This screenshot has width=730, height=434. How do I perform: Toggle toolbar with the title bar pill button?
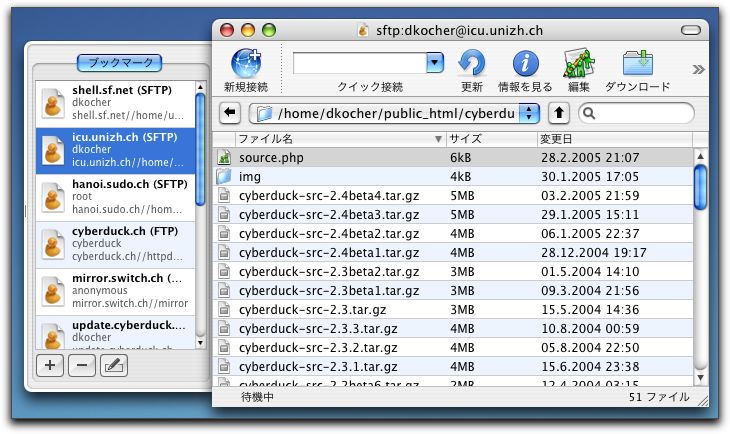click(690, 30)
